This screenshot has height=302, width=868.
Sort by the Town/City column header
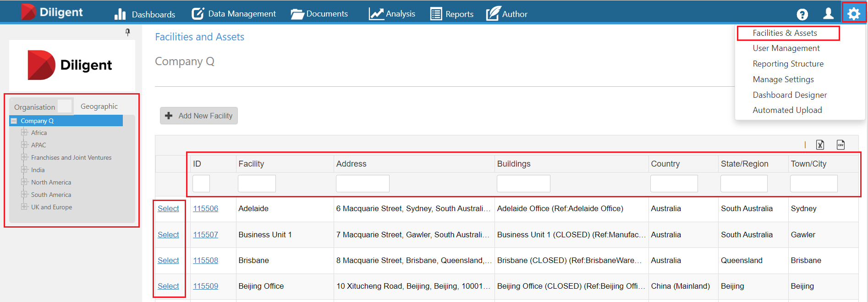coord(808,164)
